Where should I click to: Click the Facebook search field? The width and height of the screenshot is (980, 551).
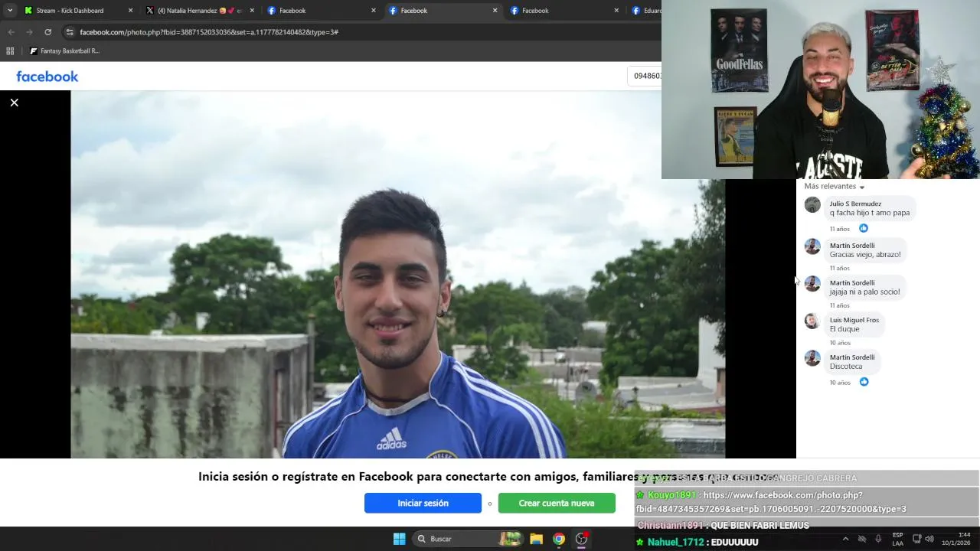[x=645, y=76]
